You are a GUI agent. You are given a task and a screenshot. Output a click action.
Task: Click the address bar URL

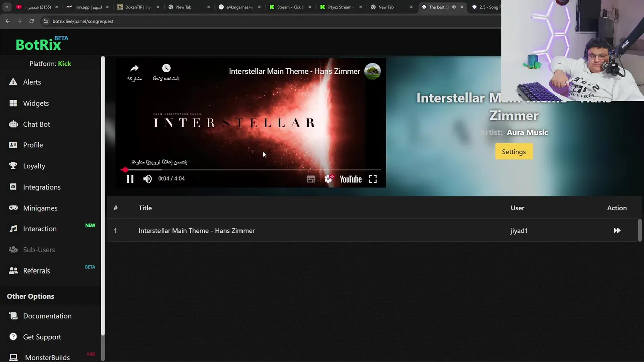[83, 21]
